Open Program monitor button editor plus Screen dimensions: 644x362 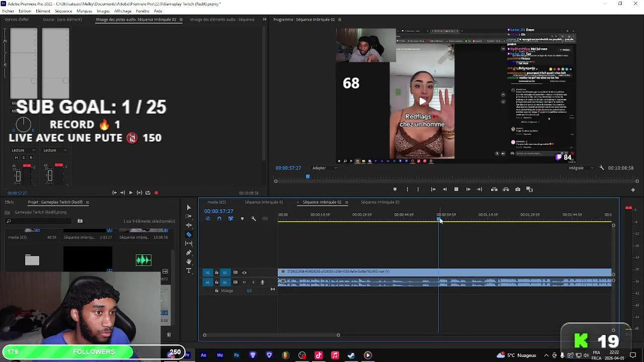tap(633, 190)
